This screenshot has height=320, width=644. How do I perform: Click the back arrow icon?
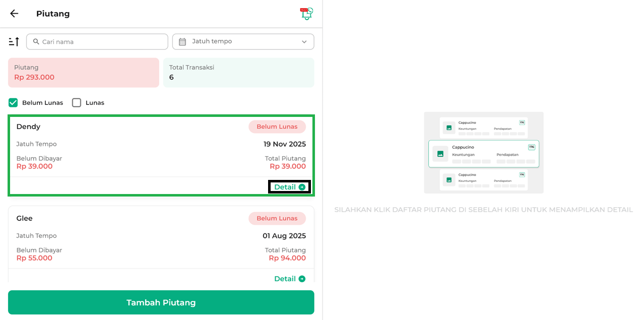point(14,14)
